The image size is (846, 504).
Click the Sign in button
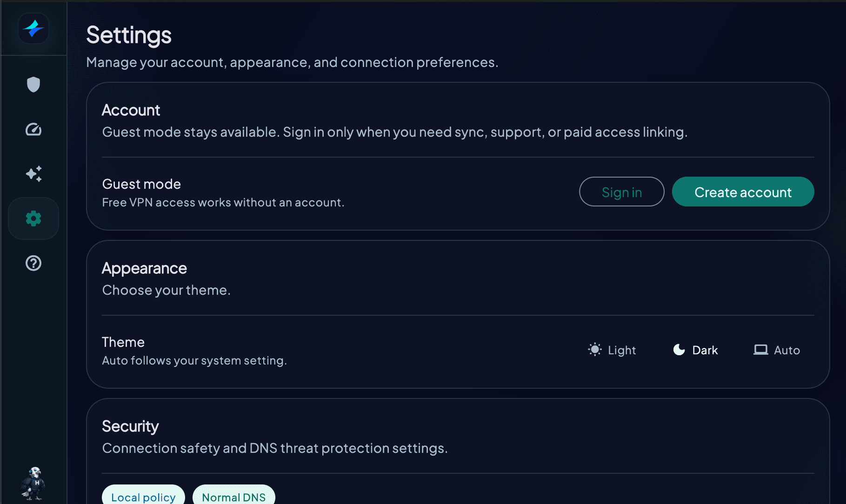point(622,192)
